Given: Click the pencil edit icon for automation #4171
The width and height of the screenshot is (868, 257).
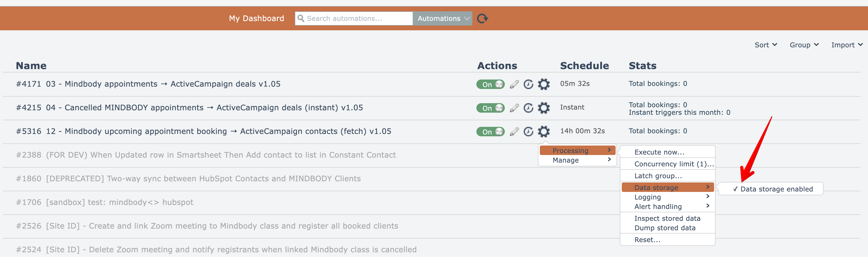Looking at the screenshot, I should [514, 84].
